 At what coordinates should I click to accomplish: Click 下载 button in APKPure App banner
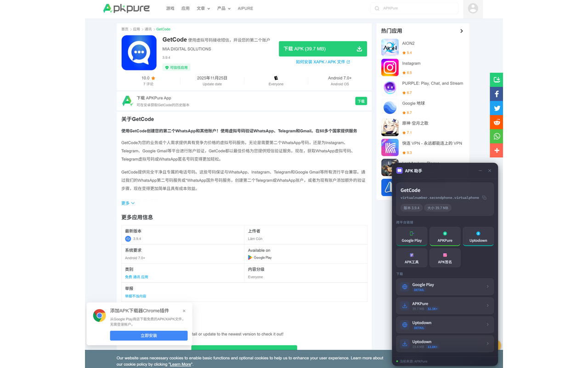[x=361, y=101]
